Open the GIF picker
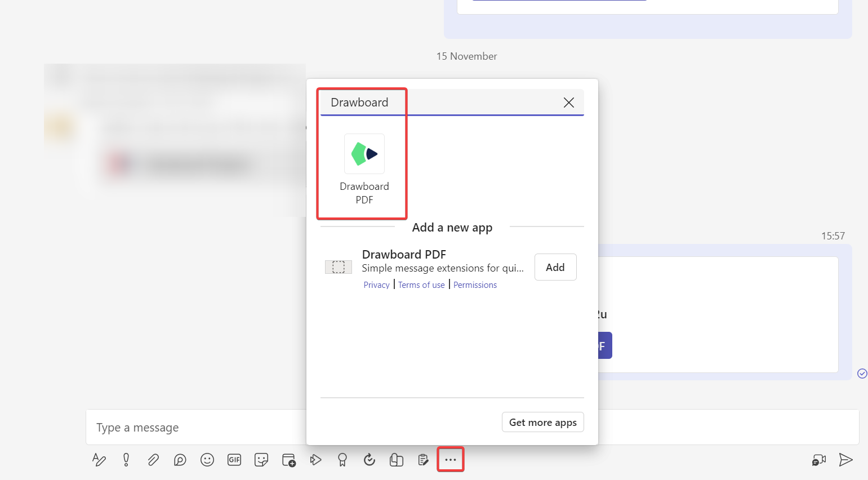Image resolution: width=868 pixels, height=480 pixels. [x=234, y=460]
